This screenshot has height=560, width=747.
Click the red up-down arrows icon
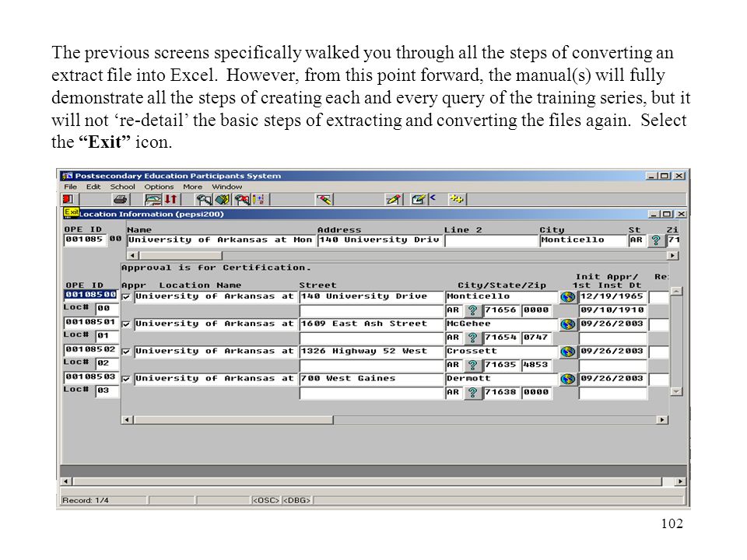point(171,199)
